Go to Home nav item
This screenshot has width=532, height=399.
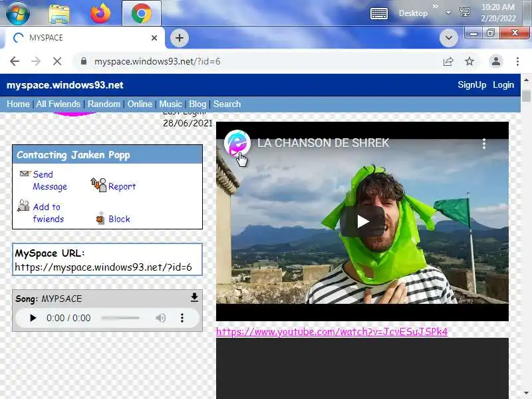point(18,104)
